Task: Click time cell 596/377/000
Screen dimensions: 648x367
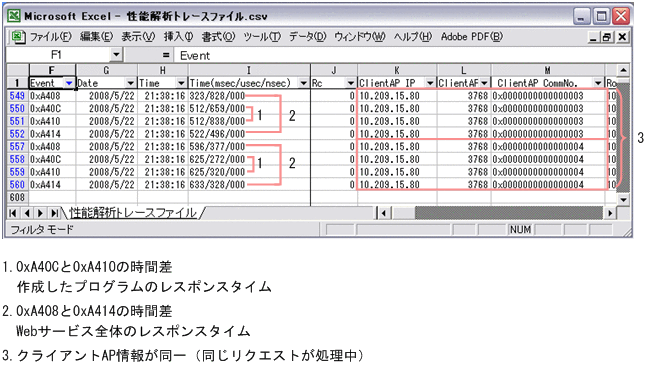Action: click(x=249, y=147)
